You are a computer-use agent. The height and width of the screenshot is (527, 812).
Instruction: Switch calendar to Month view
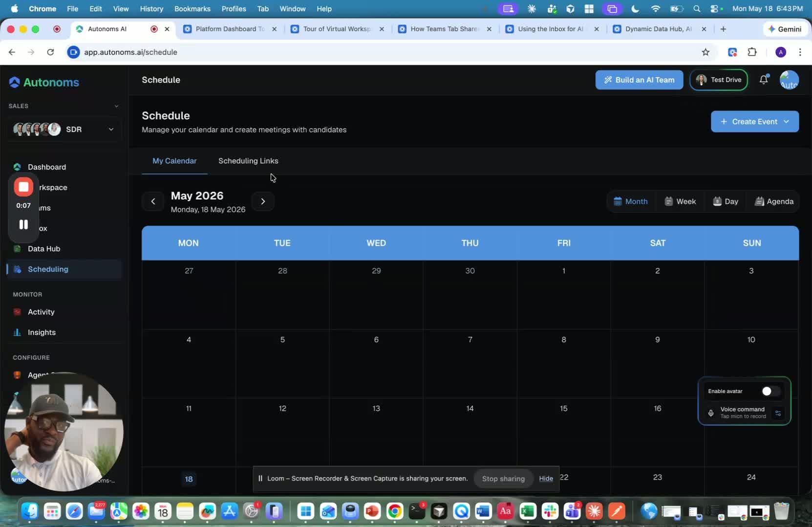pyautogui.click(x=631, y=201)
